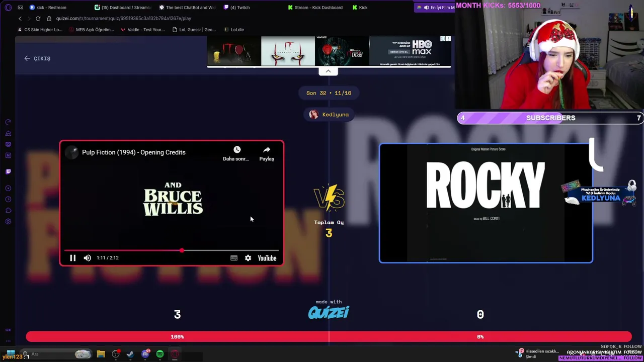Switch to the Kick tab
This screenshot has width=644, height=362.
[x=360, y=8]
